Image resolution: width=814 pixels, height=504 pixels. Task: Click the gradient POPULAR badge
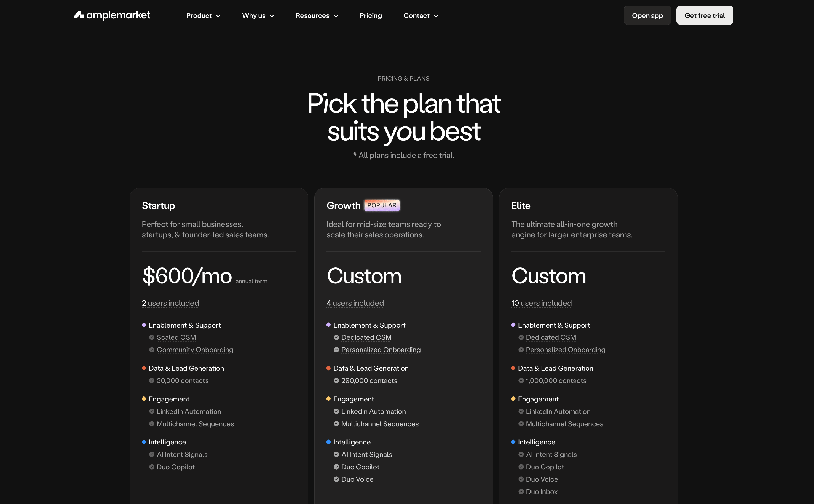click(382, 205)
